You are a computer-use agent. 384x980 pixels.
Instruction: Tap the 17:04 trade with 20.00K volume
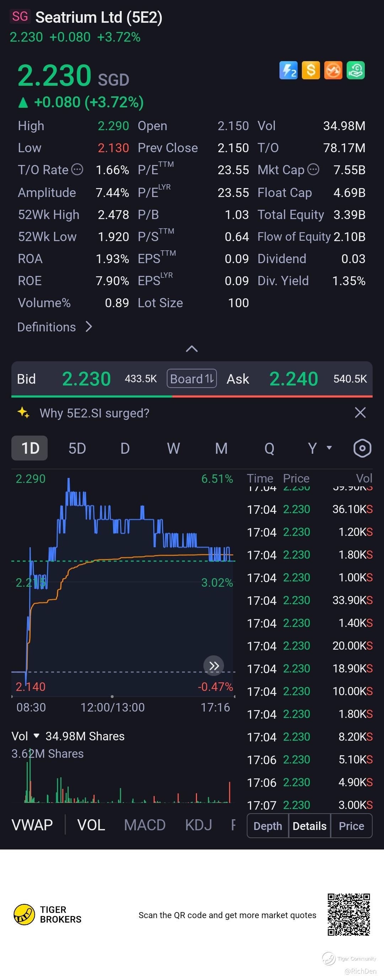[x=310, y=646]
